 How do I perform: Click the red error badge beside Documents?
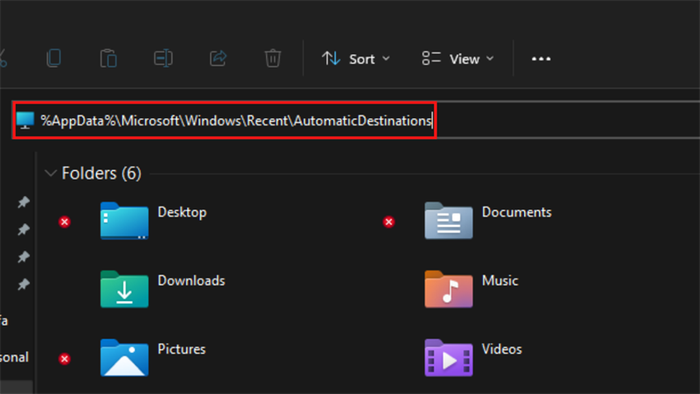pyautogui.click(x=389, y=222)
